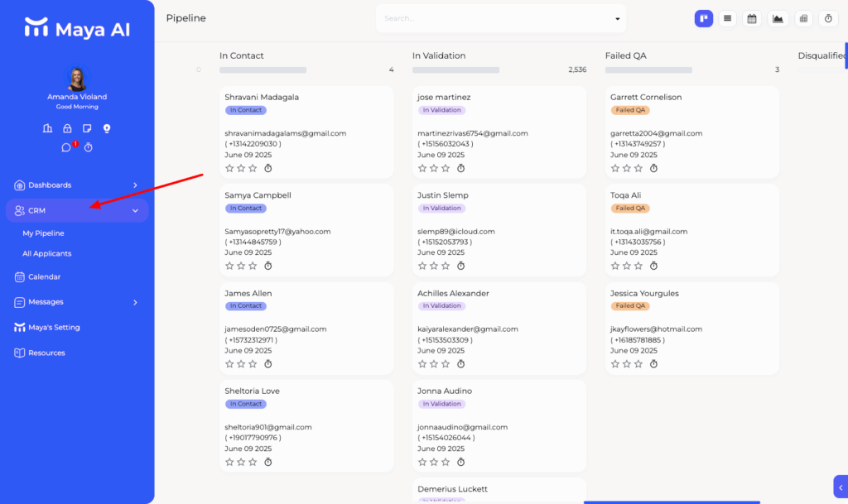
Task: Click the timer icon on Sheltoria Love's card
Action: pos(267,462)
